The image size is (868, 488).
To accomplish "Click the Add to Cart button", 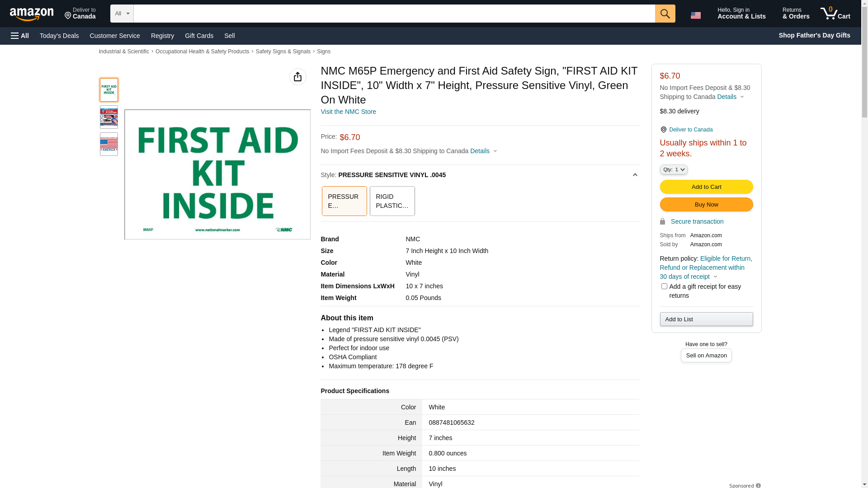I will point(706,187).
